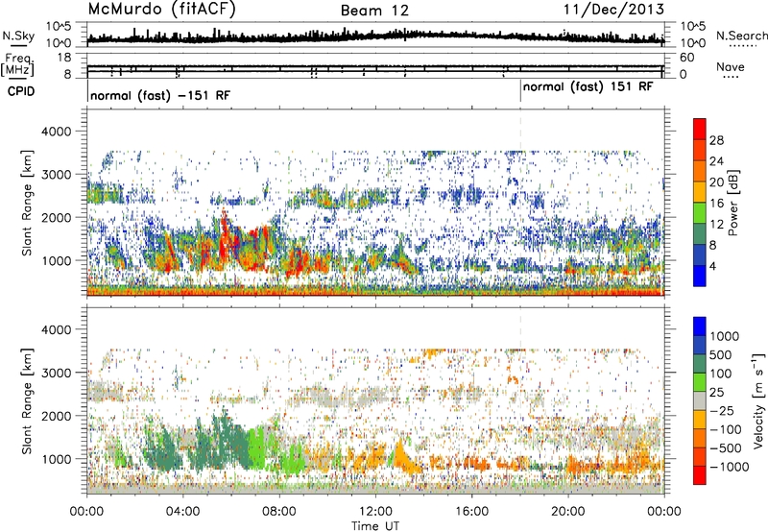Click the red bottom Velocity colorbar segment

tap(700, 475)
